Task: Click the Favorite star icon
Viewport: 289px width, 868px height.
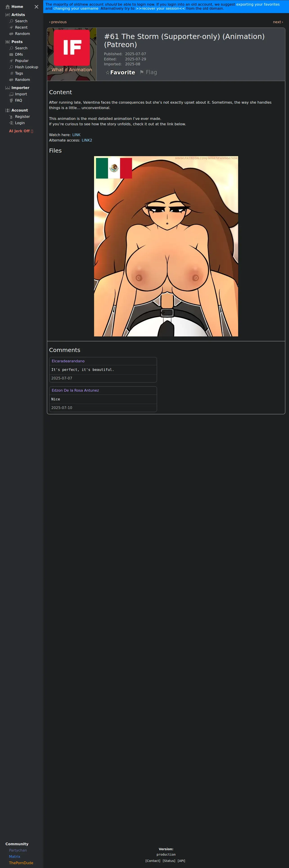Action: pos(108,72)
